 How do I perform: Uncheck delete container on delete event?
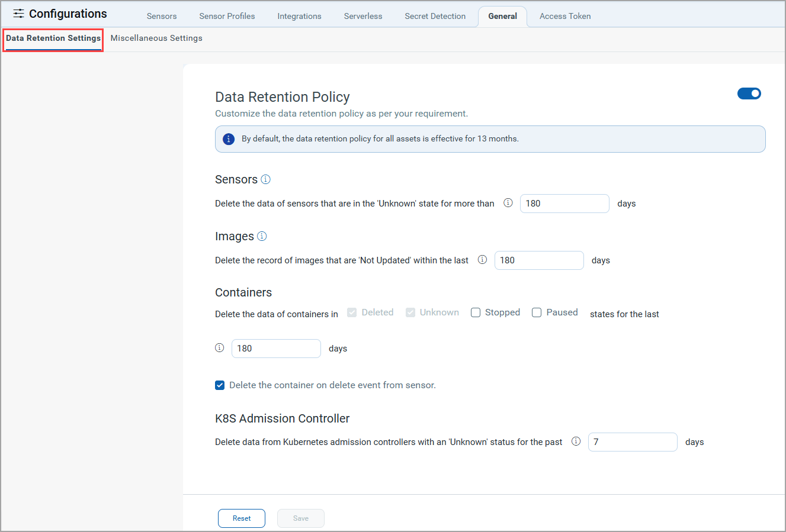[220, 385]
